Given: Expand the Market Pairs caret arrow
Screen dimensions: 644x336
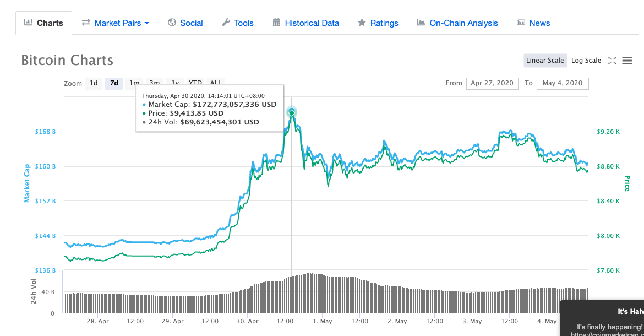Looking at the screenshot, I should tap(146, 24).
